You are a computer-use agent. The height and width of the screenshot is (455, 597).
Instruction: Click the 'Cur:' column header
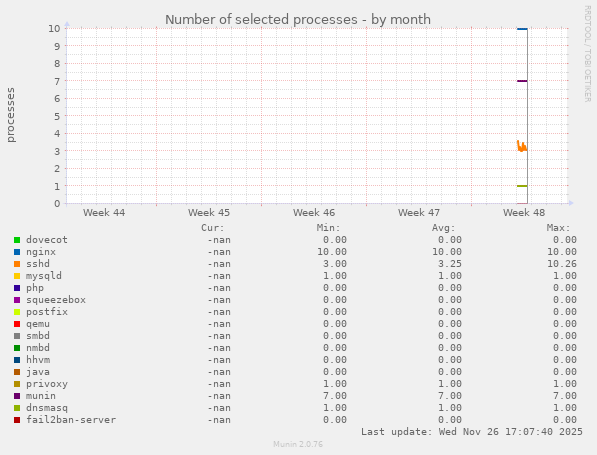click(213, 228)
